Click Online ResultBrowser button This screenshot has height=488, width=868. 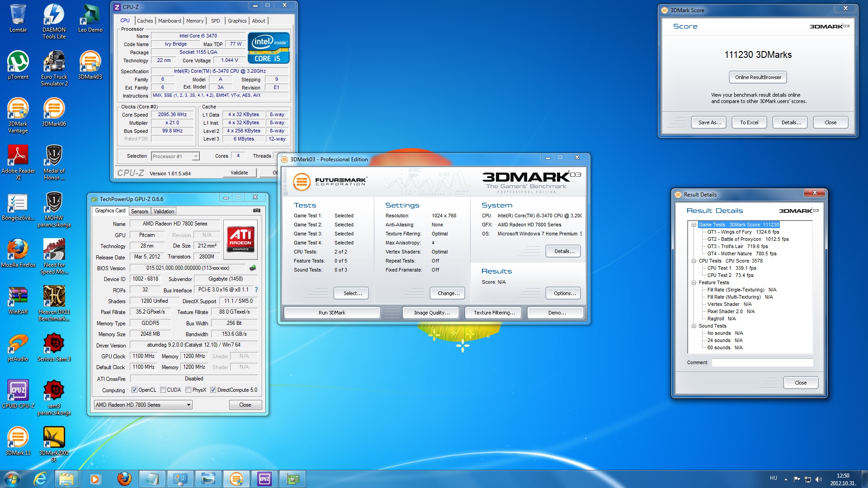point(758,77)
